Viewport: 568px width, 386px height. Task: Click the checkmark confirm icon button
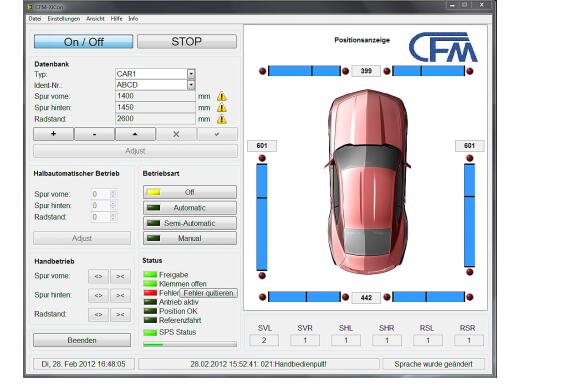pos(217,134)
